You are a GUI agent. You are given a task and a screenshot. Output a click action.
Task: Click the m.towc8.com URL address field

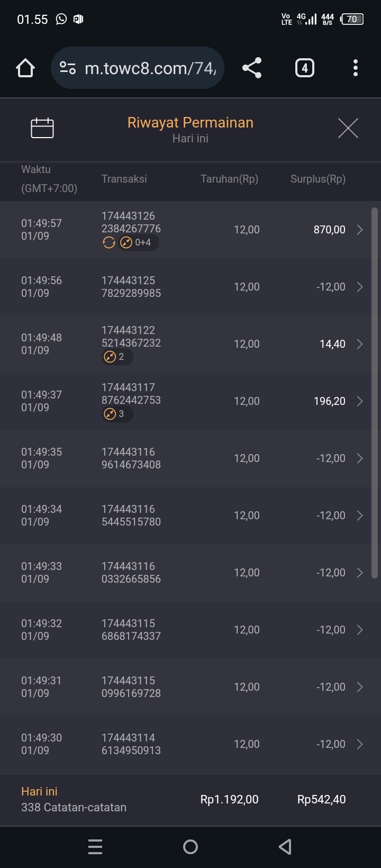click(x=150, y=68)
